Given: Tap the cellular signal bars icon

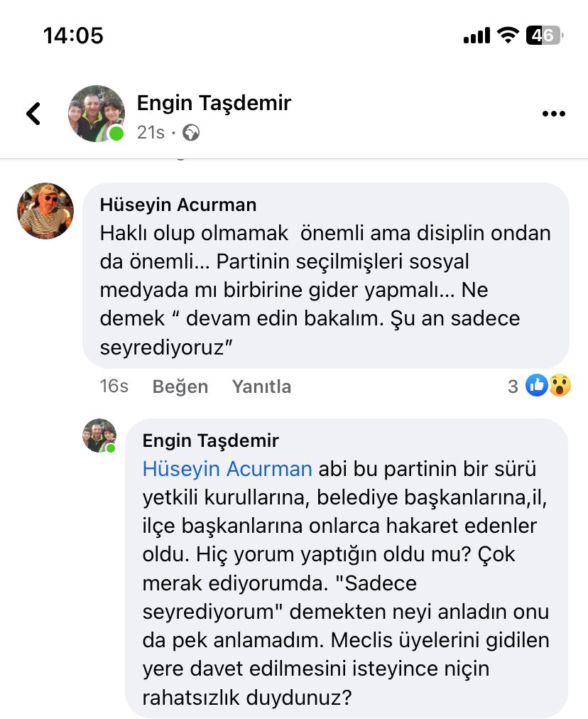Looking at the screenshot, I should 477,35.
